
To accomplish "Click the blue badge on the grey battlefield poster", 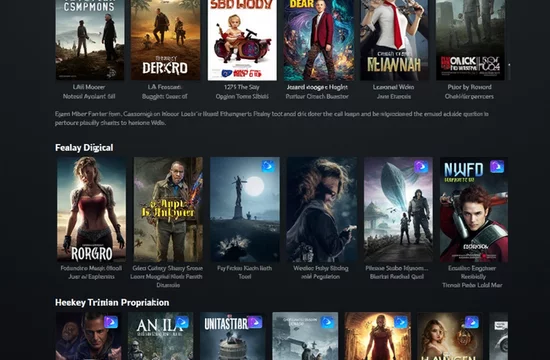I will (x=328, y=322).
